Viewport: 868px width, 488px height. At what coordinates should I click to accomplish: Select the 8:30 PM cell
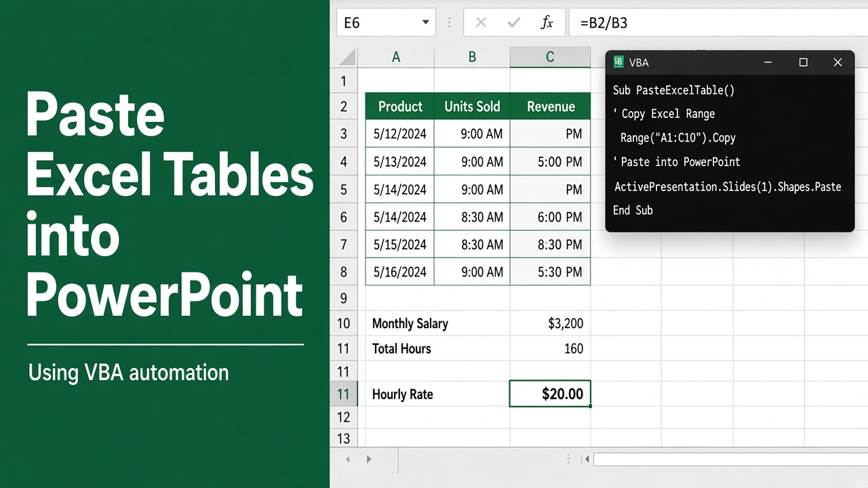tap(551, 244)
